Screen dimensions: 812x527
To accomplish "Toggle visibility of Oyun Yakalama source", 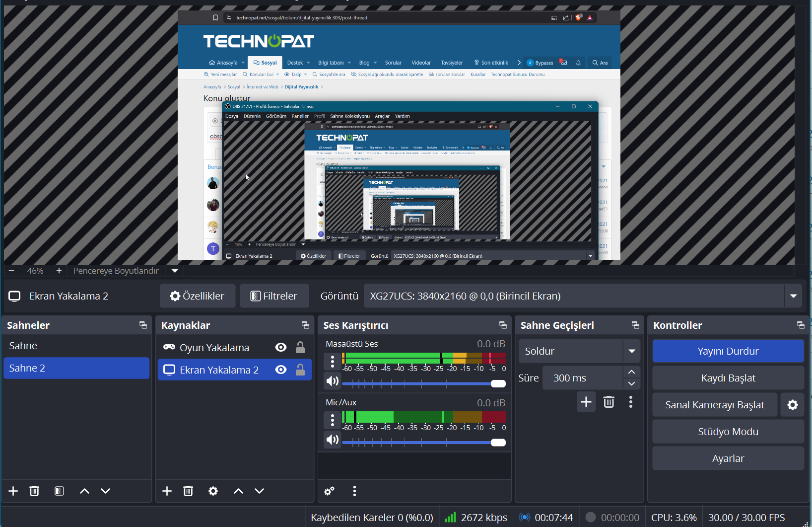I will (281, 348).
